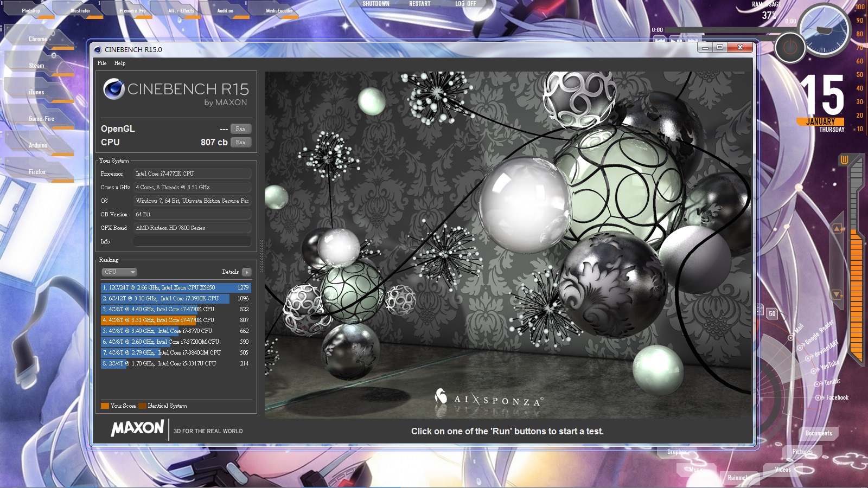Open the File menu

click(102, 63)
